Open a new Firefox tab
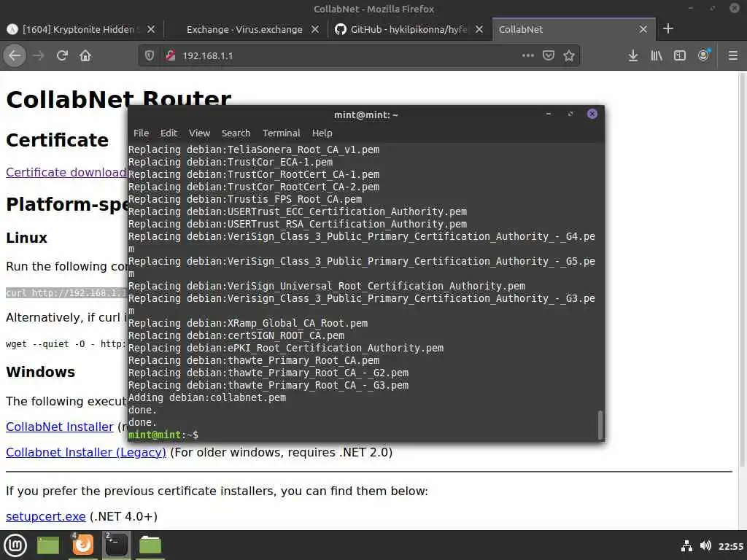This screenshot has width=747, height=560. [668, 29]
